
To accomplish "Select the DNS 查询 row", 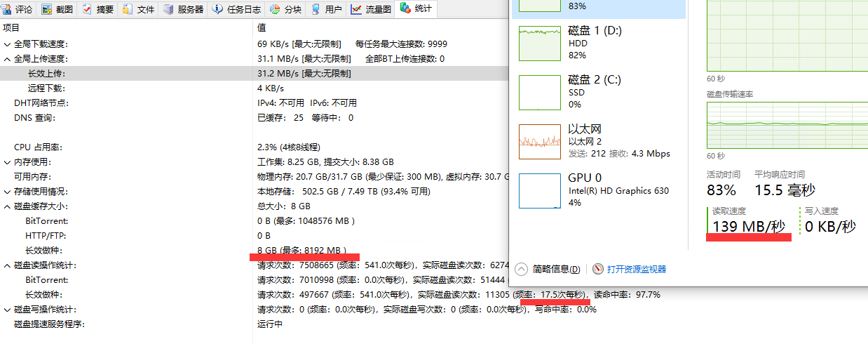I will (255, 117).
